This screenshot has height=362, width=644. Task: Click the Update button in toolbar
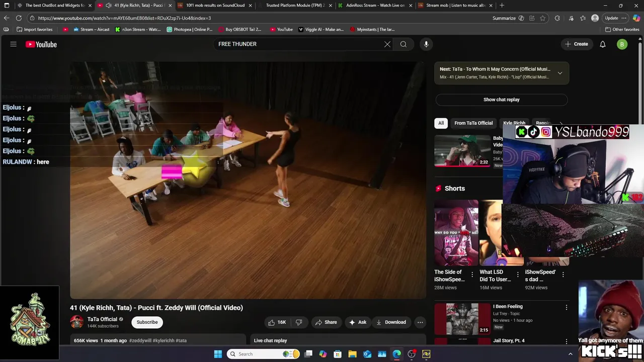coord(616,18)
